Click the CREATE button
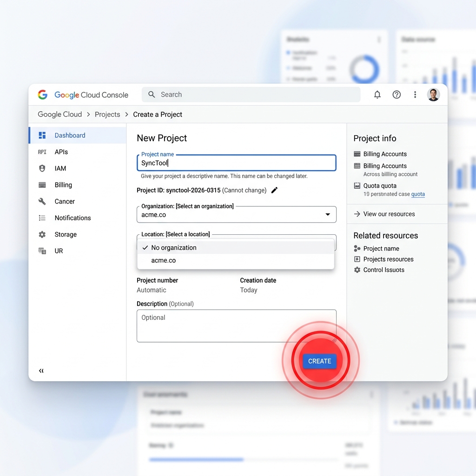This screenshot has width=476, height=476. (319, 361)
